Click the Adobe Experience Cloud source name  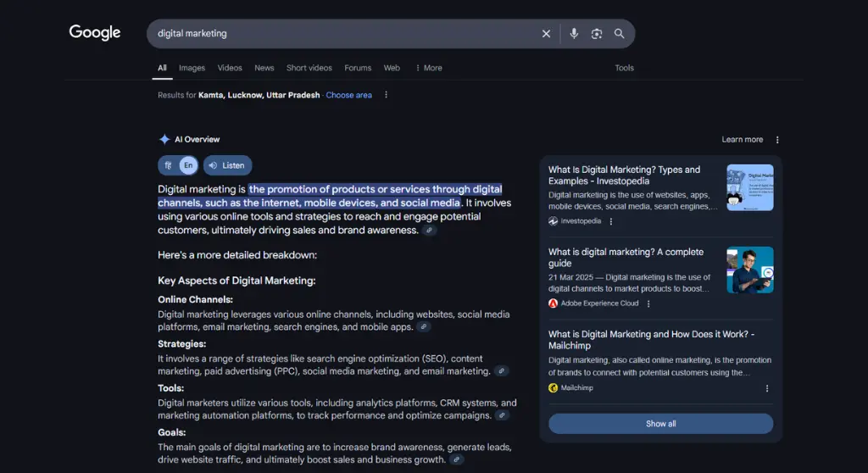coord(599,303)
